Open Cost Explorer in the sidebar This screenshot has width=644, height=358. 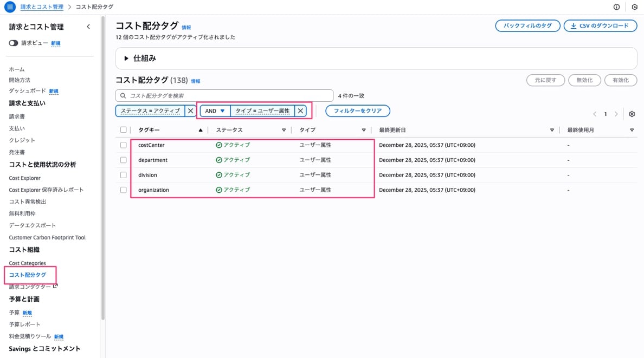(25, 178)
